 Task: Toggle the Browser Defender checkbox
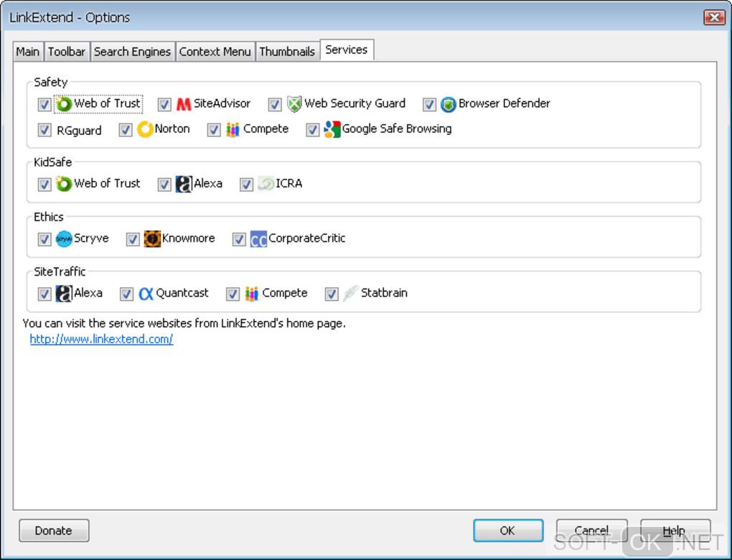429,104
